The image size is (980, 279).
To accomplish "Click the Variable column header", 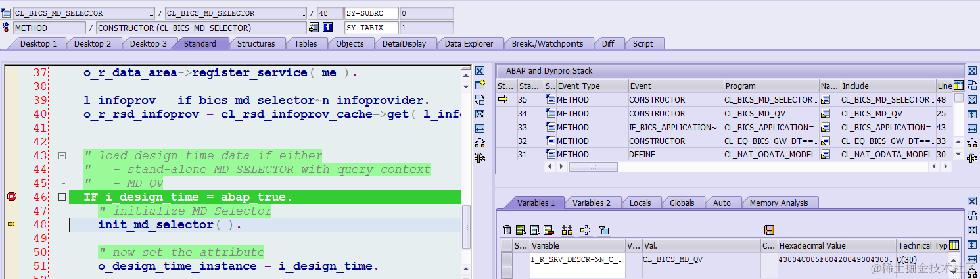I will click(577, 245).
